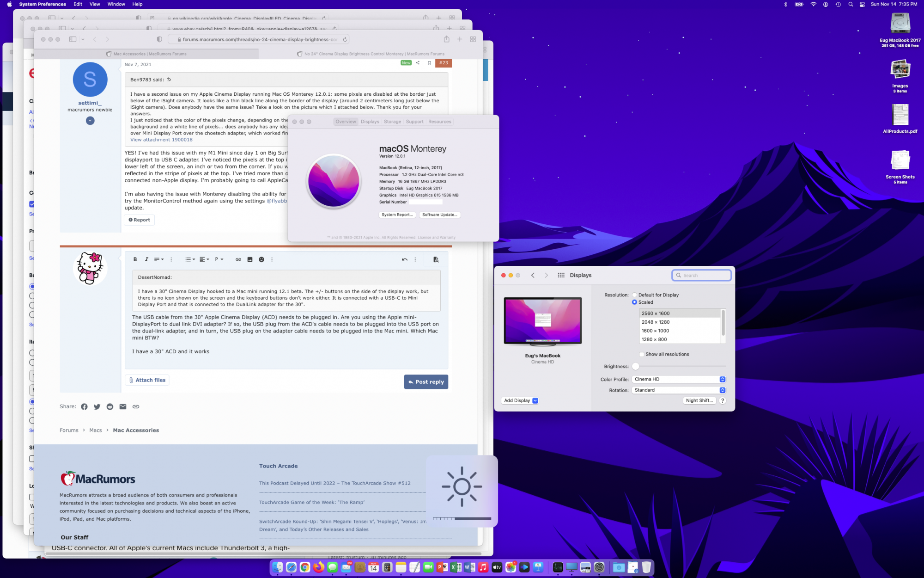Click the Attach files button
Image resolution: width=924 pixels, height=578 pixels.
(147, 380)
